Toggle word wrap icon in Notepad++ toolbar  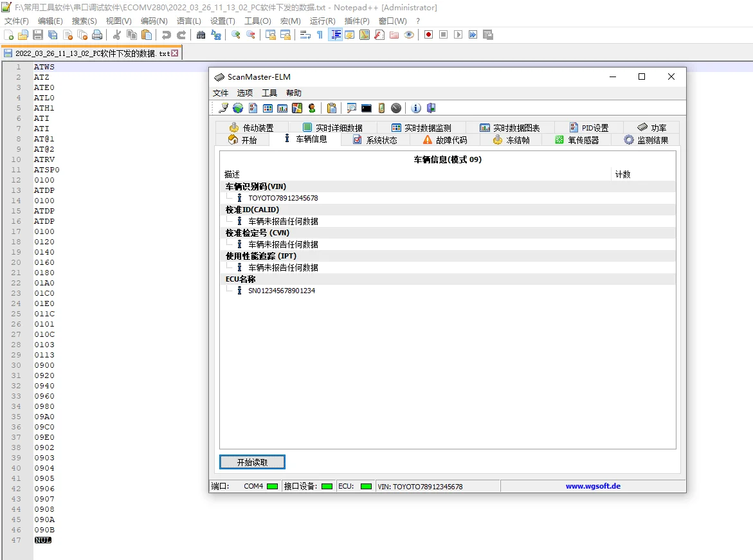pyautogui.click(x=305, y=35)
